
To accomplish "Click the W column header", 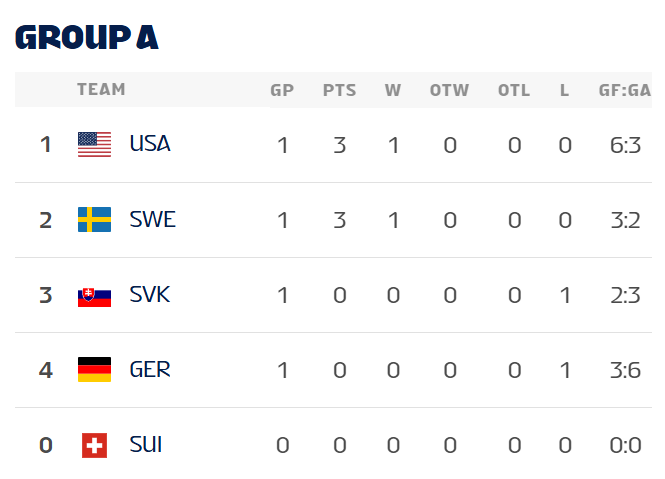I will coord(393,91).
